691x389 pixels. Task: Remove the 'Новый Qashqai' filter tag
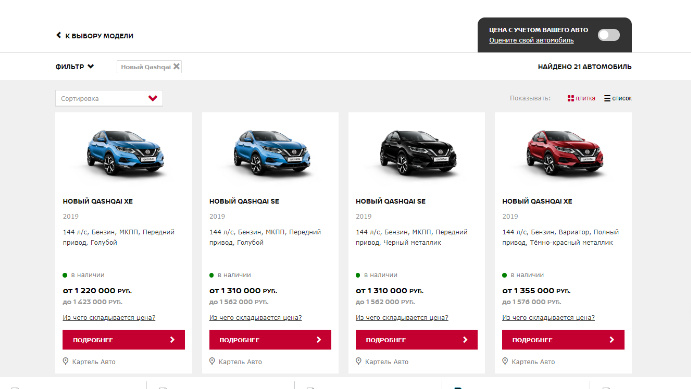(x=176, y=66)
